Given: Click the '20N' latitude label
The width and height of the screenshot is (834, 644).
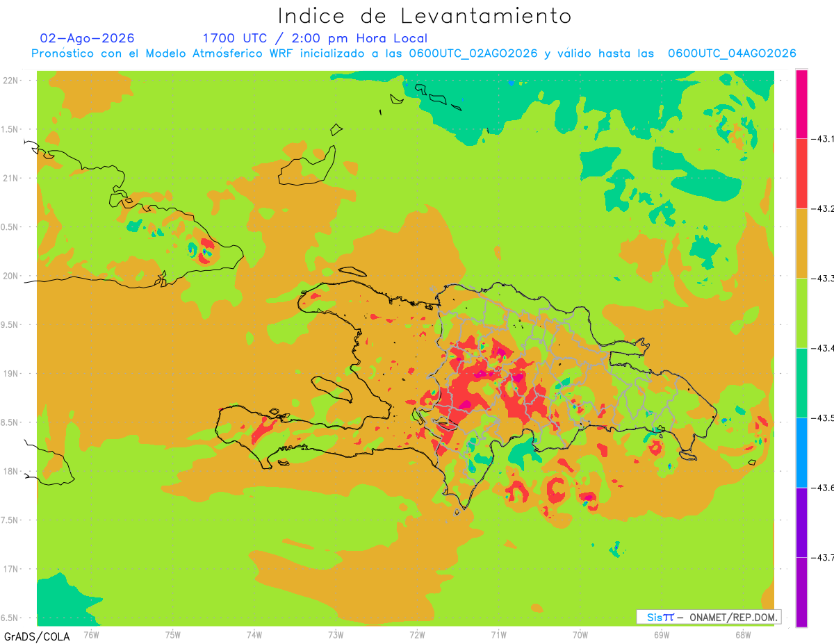Looking at the screenshot, I should 10,276.
